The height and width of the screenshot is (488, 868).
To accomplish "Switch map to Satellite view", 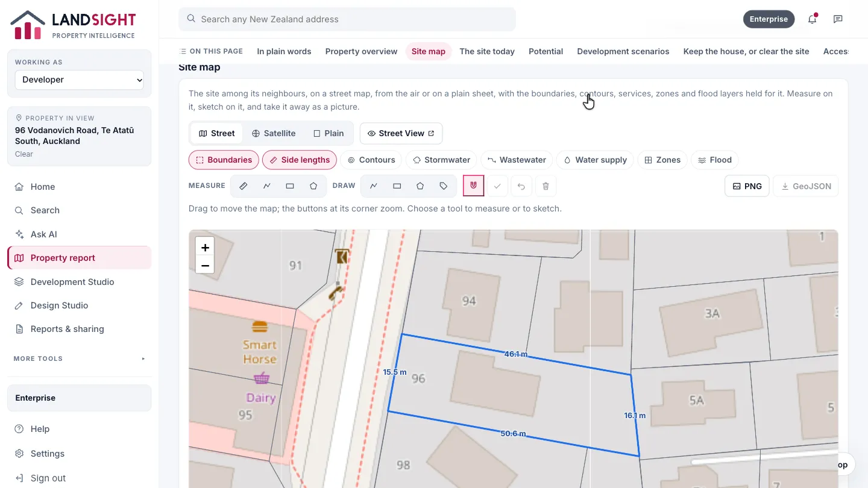I will click(274, 133).
